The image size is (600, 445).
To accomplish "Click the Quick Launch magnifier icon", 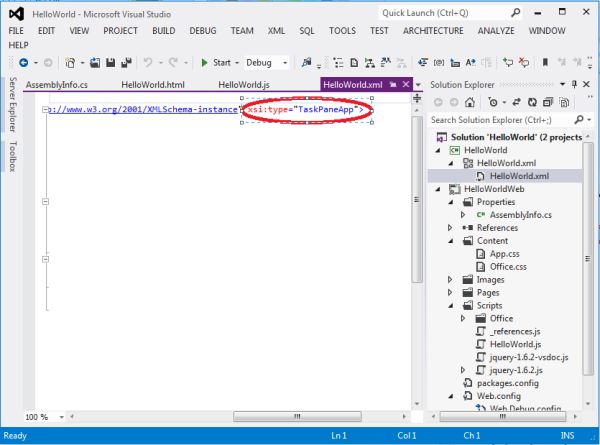I will (516, 13).
